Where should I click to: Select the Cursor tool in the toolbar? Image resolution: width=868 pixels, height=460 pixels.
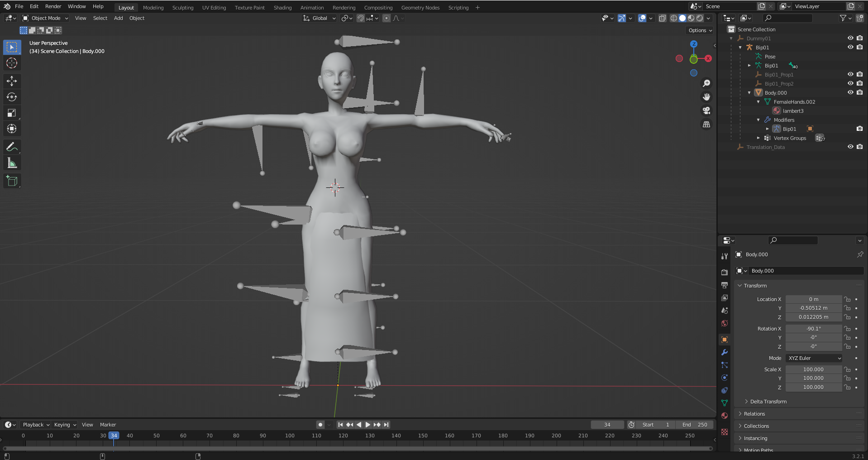tap(12, 63)
